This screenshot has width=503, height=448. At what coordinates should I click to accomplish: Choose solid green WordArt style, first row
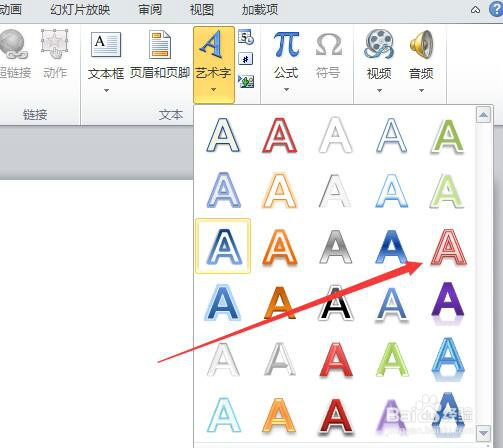[x=448, y=136]
